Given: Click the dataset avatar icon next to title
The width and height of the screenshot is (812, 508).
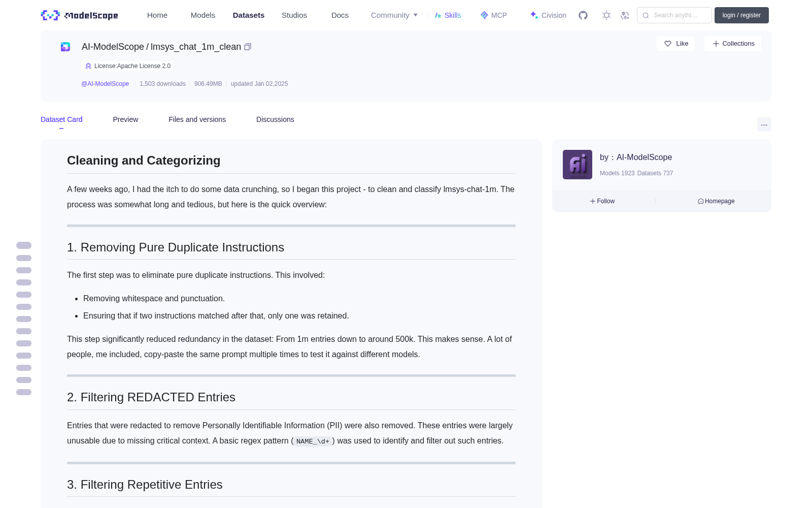Looking at the screenshot, I should pyautogui.click(x=65, y=47).
